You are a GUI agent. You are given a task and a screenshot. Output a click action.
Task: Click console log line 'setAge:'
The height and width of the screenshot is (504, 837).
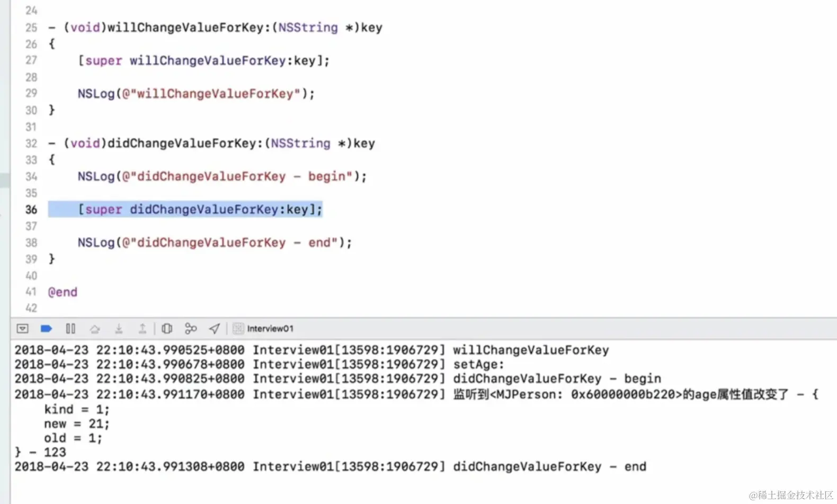click(260, 365)
